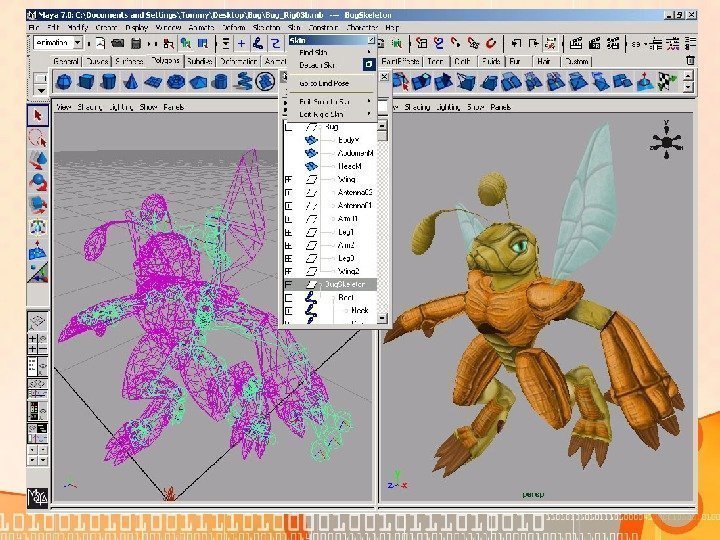Image resolution: width=720 pixels, height=540 pixels.
Task: Click the view axis compass in right viewport
Action: (666, 141)
